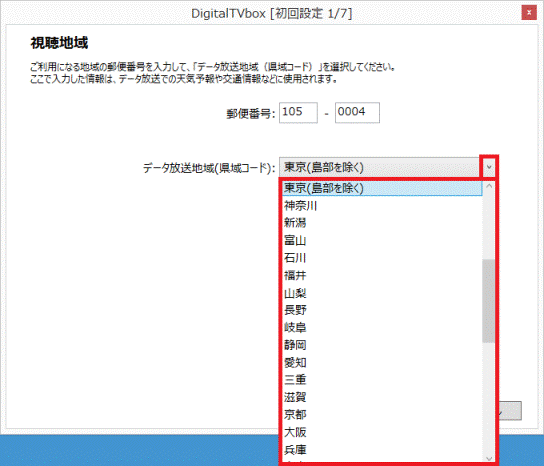
Task: Select 東京(島部を除く) in the dropdown list
Action: click(x=382, y=188)
